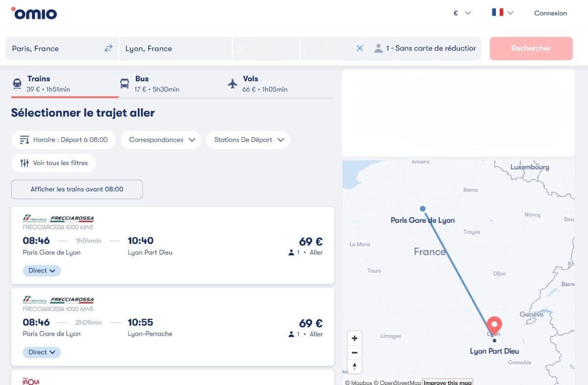This screenshot has height=385, width=588.
Task: Switch to the Vols tab
Action: click(258, 84)
